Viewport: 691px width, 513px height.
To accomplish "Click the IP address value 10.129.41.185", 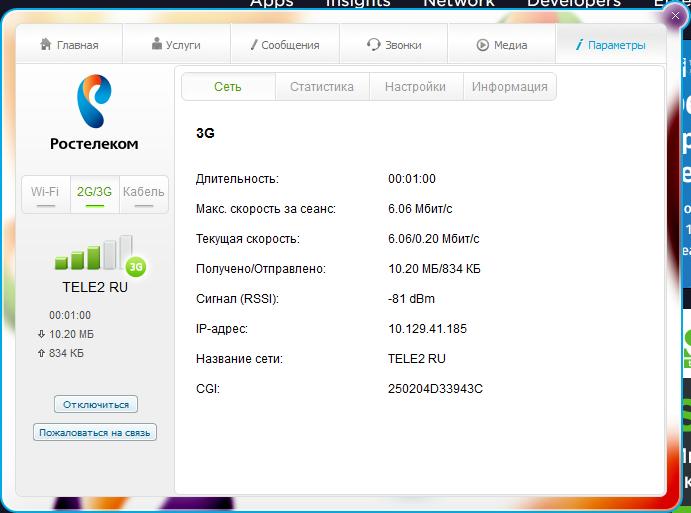I will [x=427, y=328].
